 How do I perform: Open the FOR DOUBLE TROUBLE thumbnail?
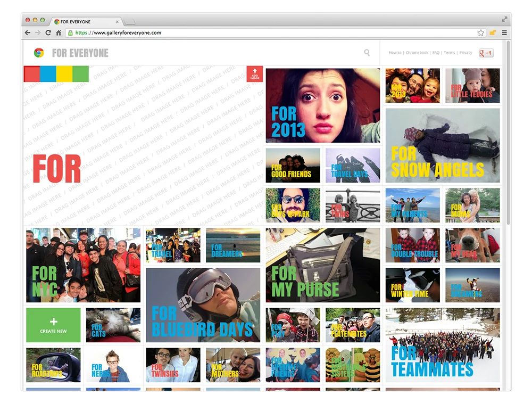tap(413, 245)
